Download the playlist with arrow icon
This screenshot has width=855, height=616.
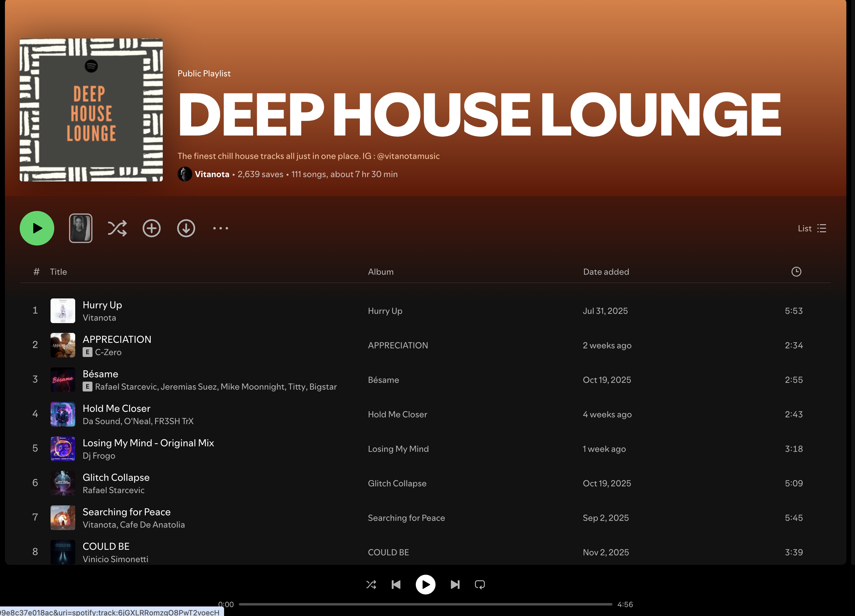(186, 228)
